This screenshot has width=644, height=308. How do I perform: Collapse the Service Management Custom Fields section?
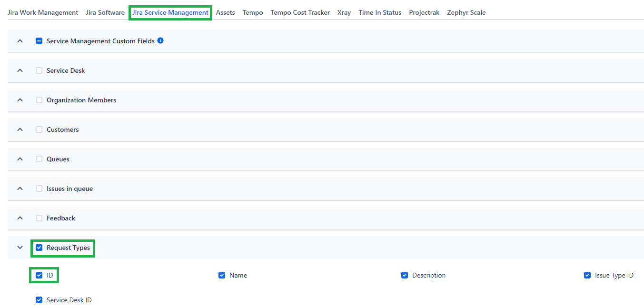point(20,41)
